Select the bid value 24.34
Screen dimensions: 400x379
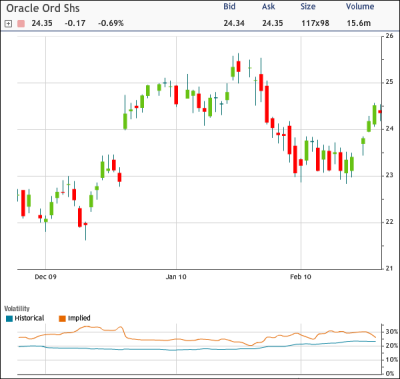tap(234, 23)
